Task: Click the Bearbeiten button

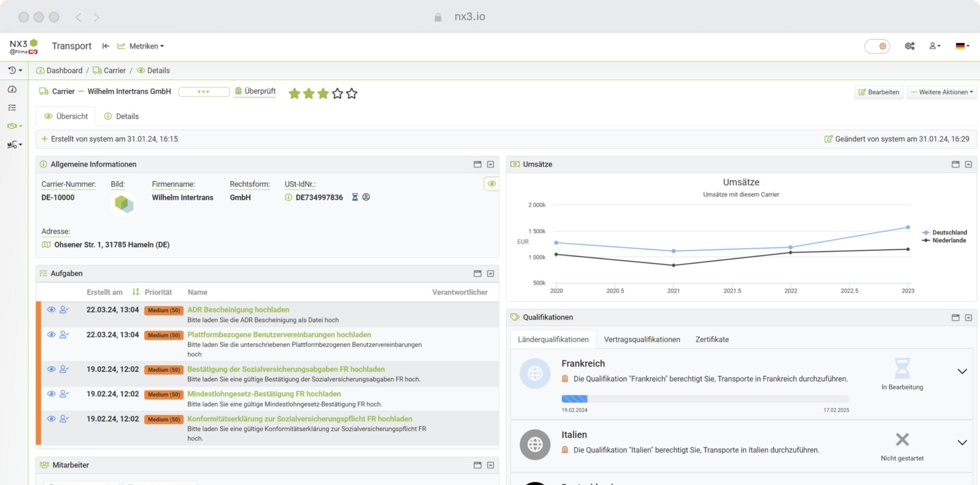Action: [x=879, y=92]
